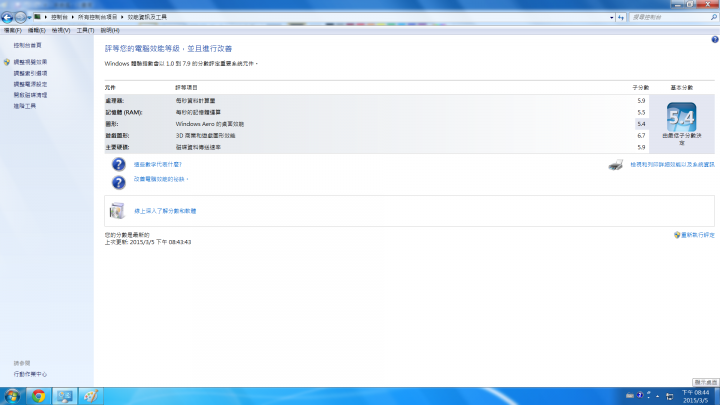Click the keyboard input method tray icon
The height and width of the screenshot is (405, 720).
click(x=630, y=395)
